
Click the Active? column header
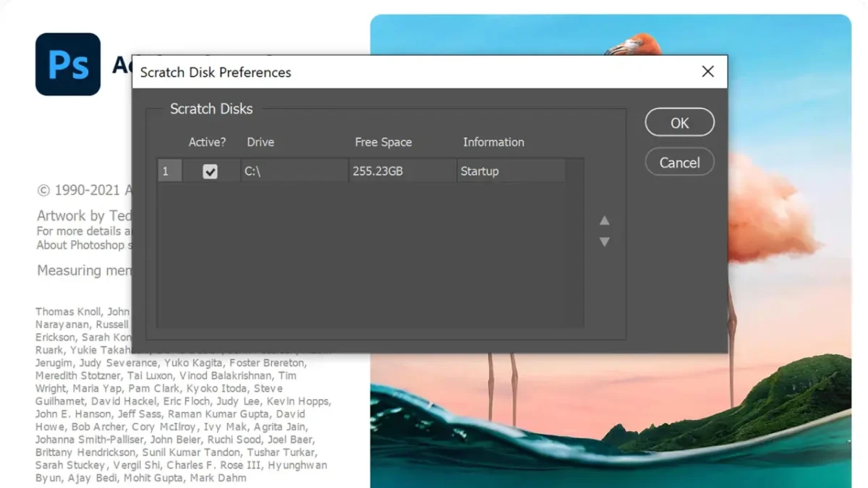208,142
